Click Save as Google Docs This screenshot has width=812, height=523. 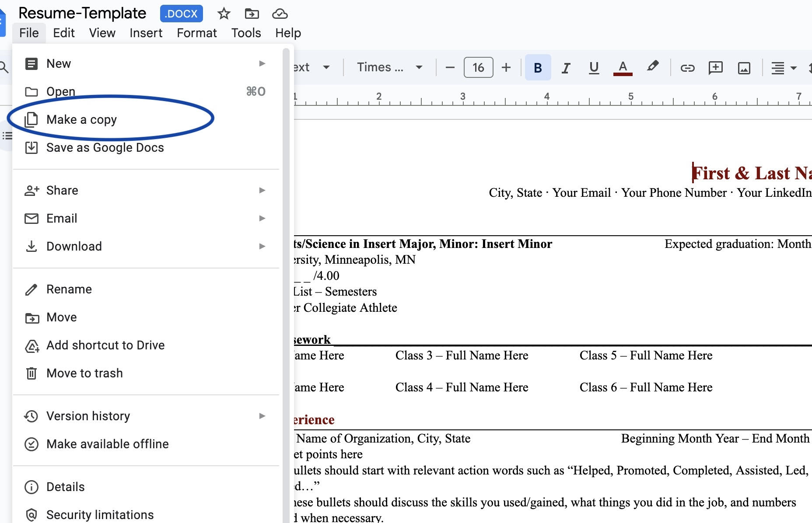(105, 147)
